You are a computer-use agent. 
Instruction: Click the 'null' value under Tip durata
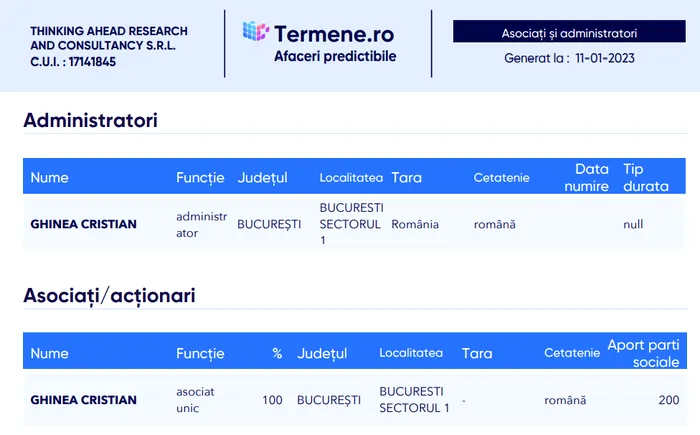(633, 224)
